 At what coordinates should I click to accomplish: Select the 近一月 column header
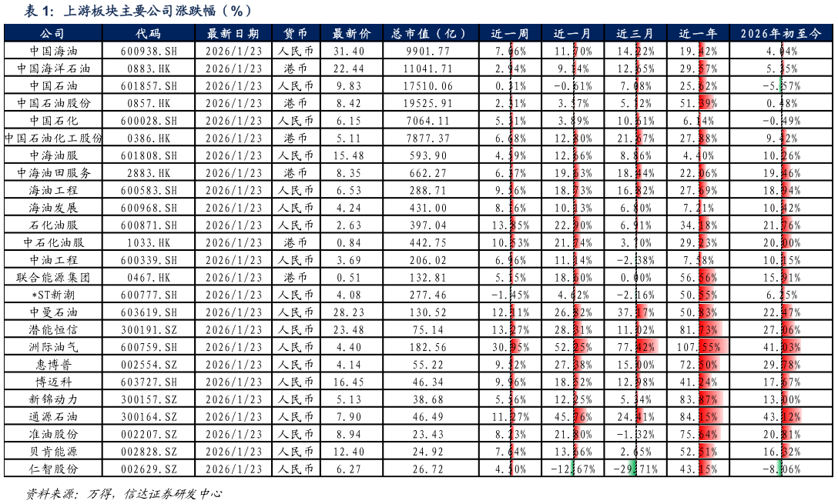tap(573, 32)
